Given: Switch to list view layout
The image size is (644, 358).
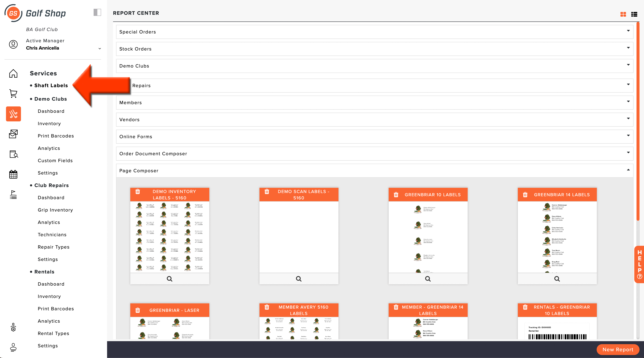Looking at the screenshot, I should click(634, 14).
